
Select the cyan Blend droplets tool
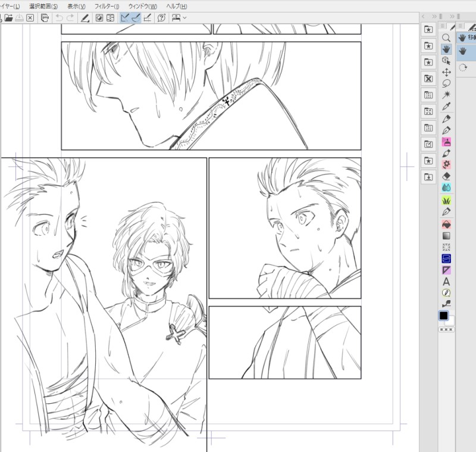click(x=446, y=188)
